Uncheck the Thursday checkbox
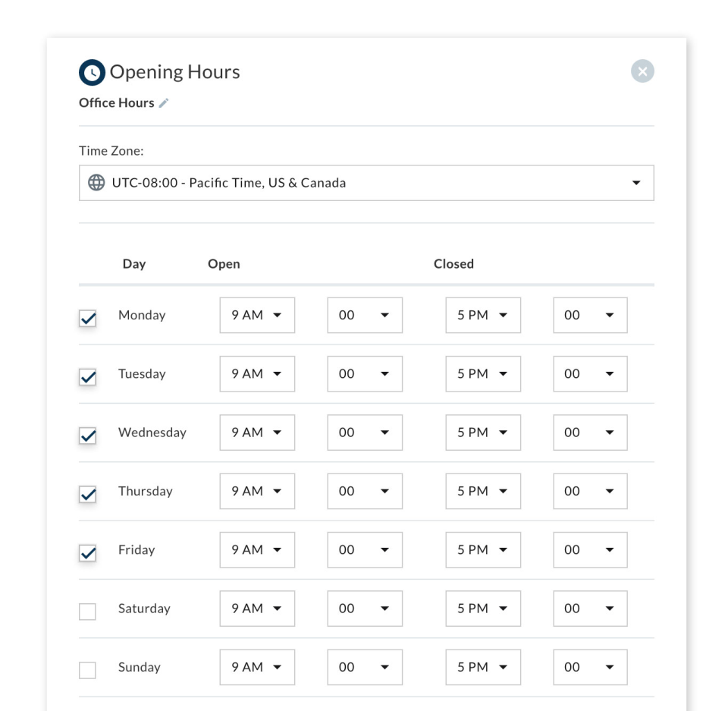 88,495
